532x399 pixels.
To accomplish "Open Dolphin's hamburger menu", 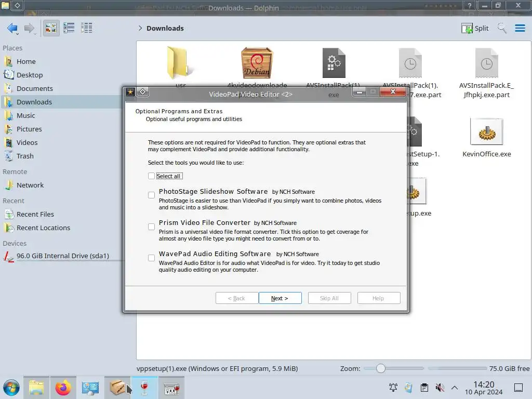I will (x=520, y=28).
